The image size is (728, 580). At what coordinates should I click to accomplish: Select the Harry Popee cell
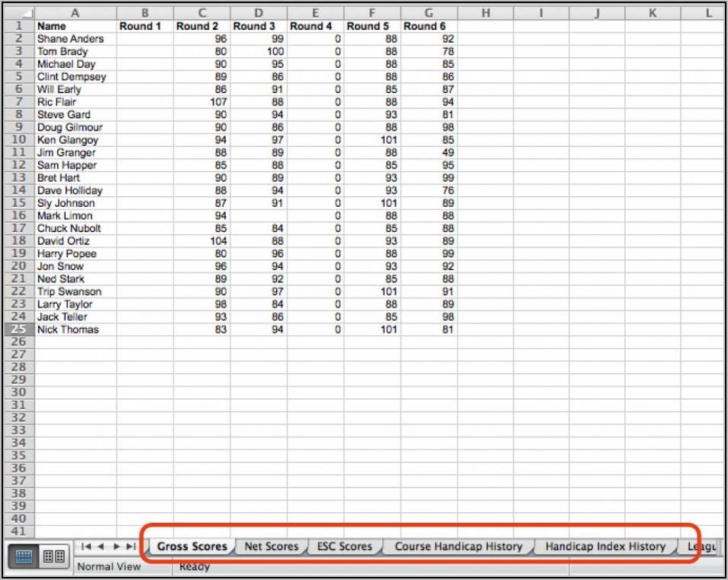[x=76, y=253]
